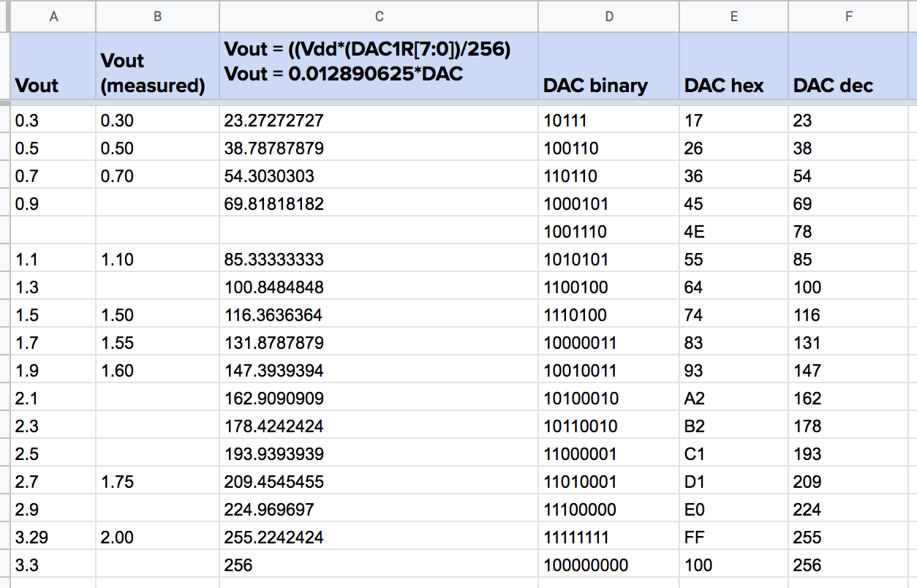917x588 pixels.
Task: Select cell containing 193.9393939
Action: 379,454
